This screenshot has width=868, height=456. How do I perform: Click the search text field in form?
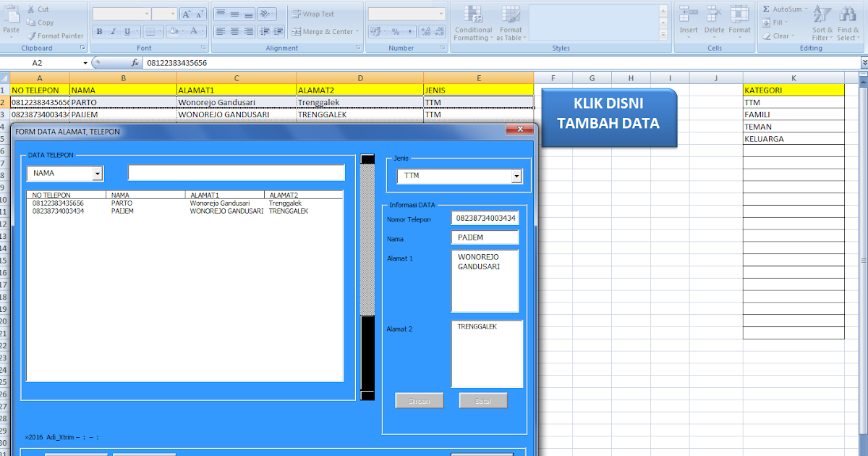pyautogui.click(x=237, y=173)
